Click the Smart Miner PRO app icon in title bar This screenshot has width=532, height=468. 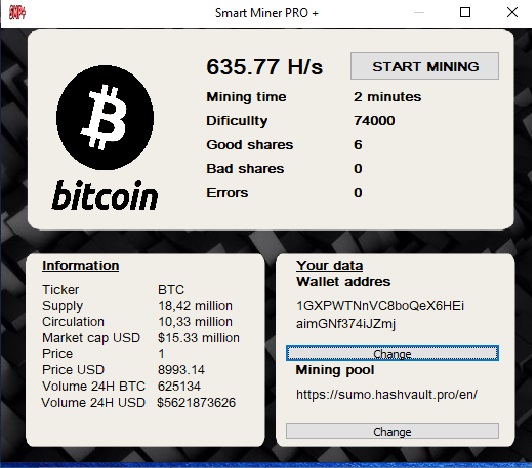coord(17,13)
